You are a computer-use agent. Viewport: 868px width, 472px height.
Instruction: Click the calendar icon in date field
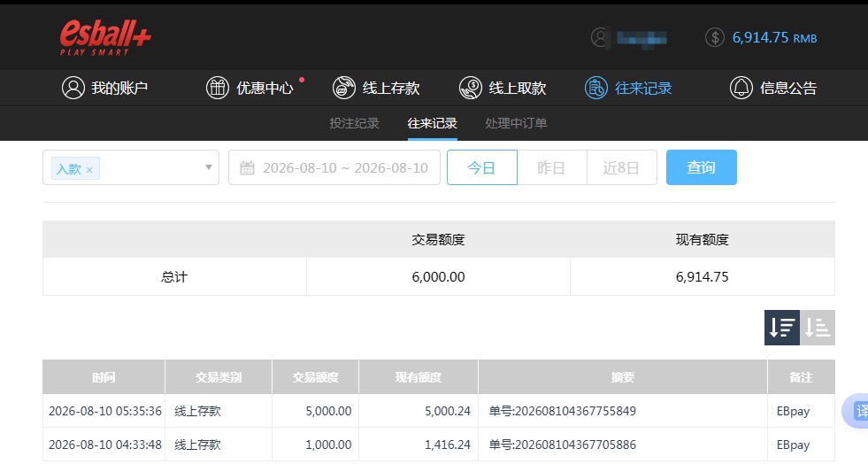pyautogui.click(x=248, y=168)
